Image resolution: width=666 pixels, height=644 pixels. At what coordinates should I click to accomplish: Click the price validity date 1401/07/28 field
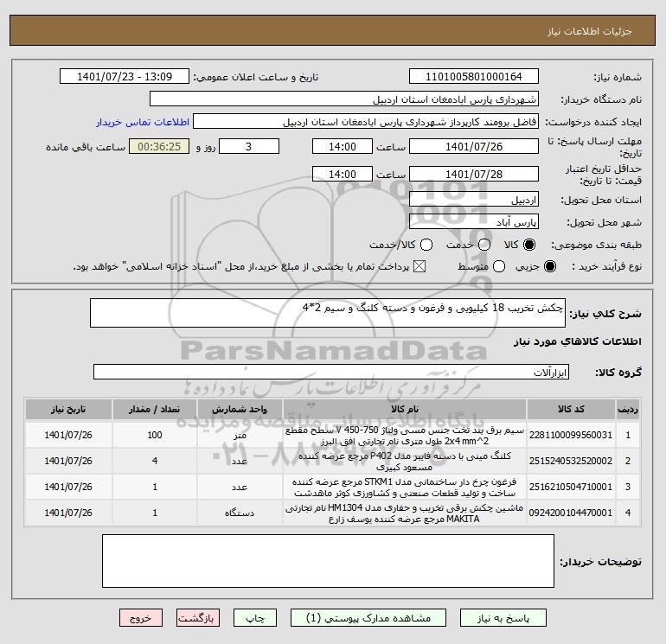(x=474, y=175)
